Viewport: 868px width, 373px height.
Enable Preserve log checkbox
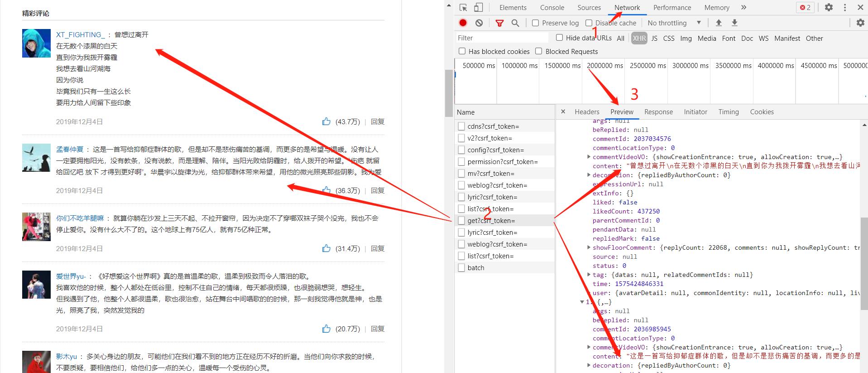535,23
